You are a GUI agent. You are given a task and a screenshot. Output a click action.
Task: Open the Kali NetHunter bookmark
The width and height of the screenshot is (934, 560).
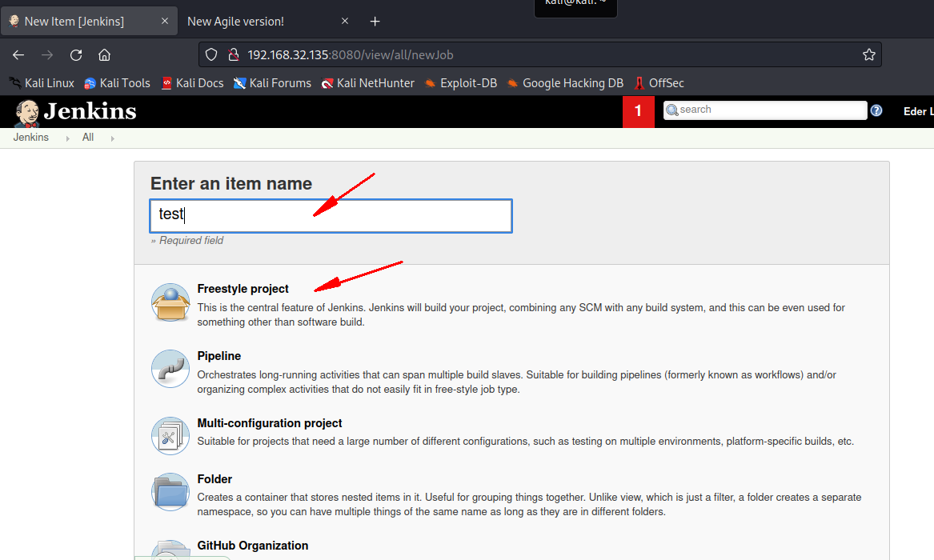point(367,83)
